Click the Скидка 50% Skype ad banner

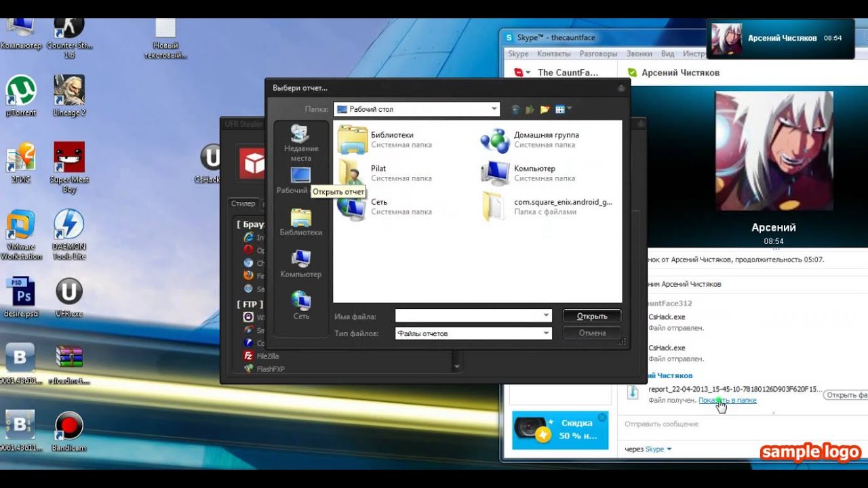coord(560,430)
